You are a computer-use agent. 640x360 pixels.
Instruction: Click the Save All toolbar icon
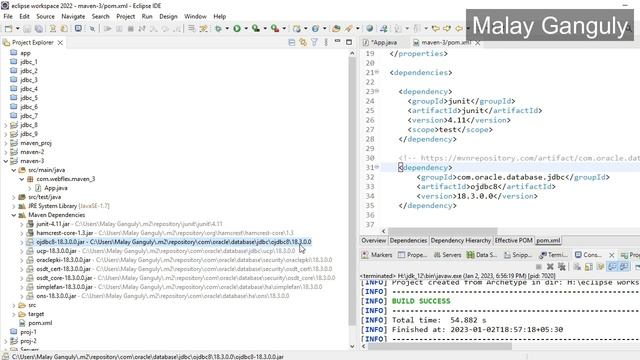39,29
